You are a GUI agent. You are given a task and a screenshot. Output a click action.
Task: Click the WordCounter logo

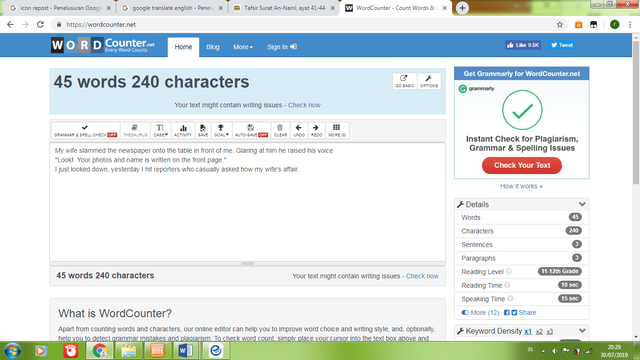coord(103,45)
